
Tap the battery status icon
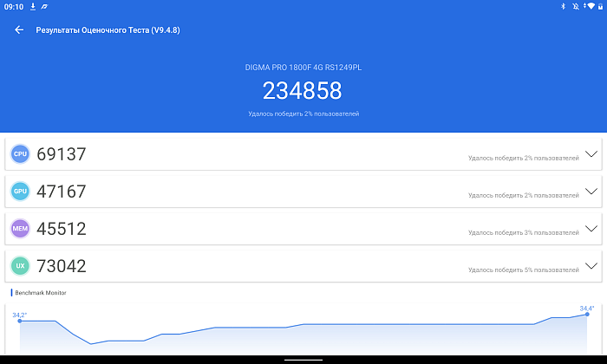601,6
